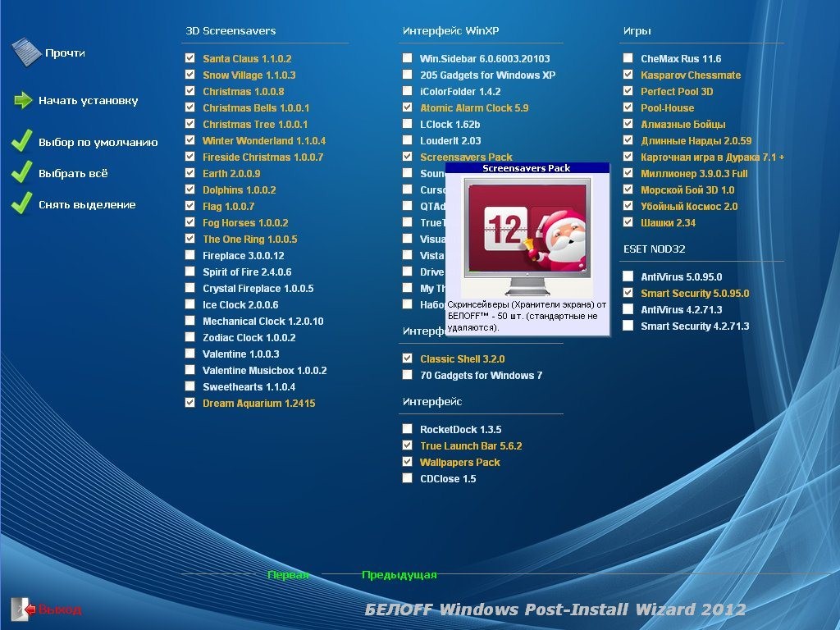
Task: Click 70 Gadgets for Windows 7
Action: (x=481, y=376)
